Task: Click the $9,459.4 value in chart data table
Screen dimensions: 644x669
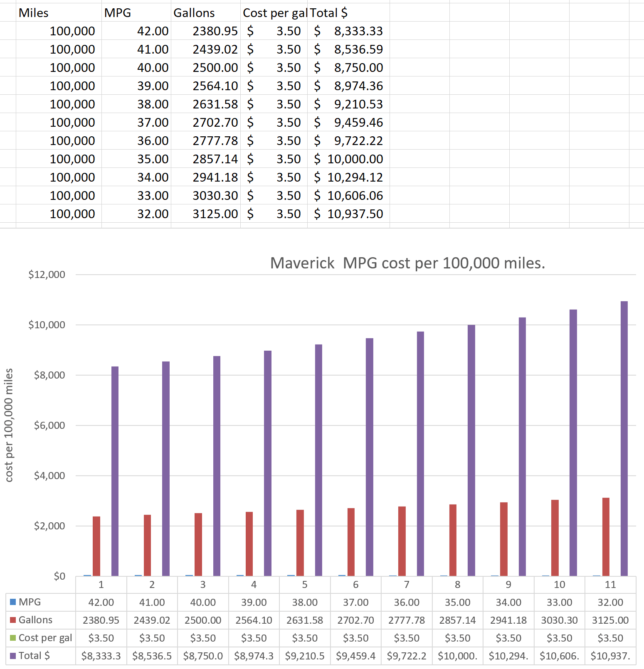Action: click(356, 656)
